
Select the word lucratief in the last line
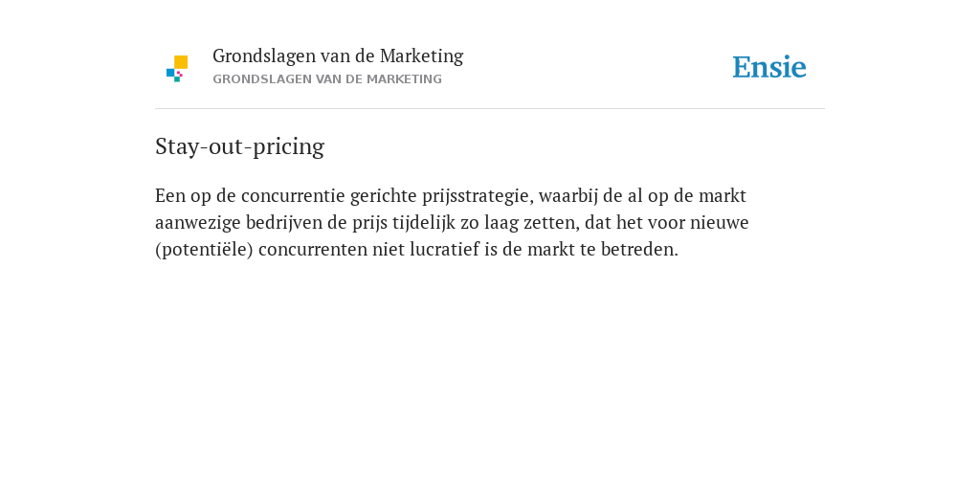(x=444, y=250)
